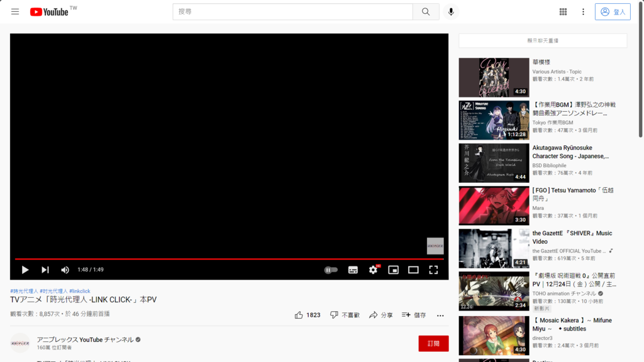Switch to miniplayer mode
Screen dimensions: 644x362
(x=394, y=270)
